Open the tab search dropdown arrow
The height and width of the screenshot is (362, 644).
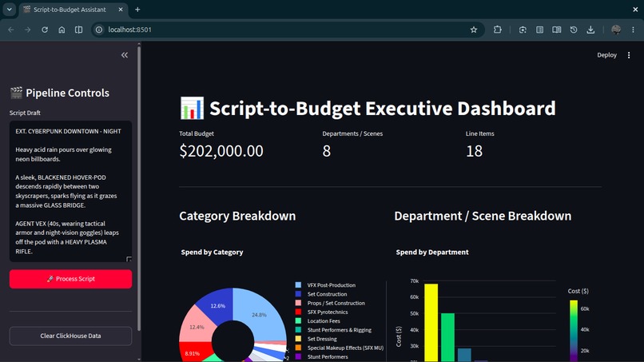pos(9,9)
